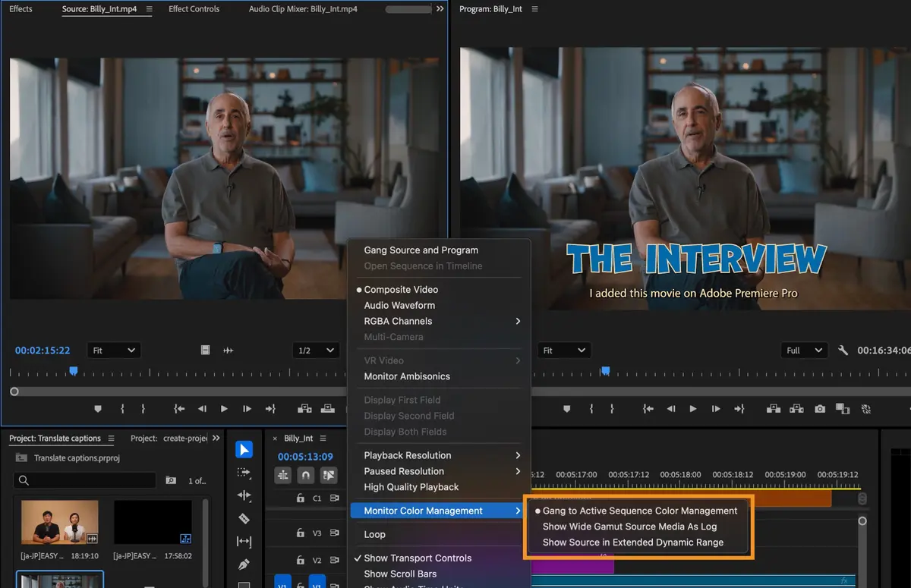
Task: Select the Selection arrow tool
Action: 244,450
